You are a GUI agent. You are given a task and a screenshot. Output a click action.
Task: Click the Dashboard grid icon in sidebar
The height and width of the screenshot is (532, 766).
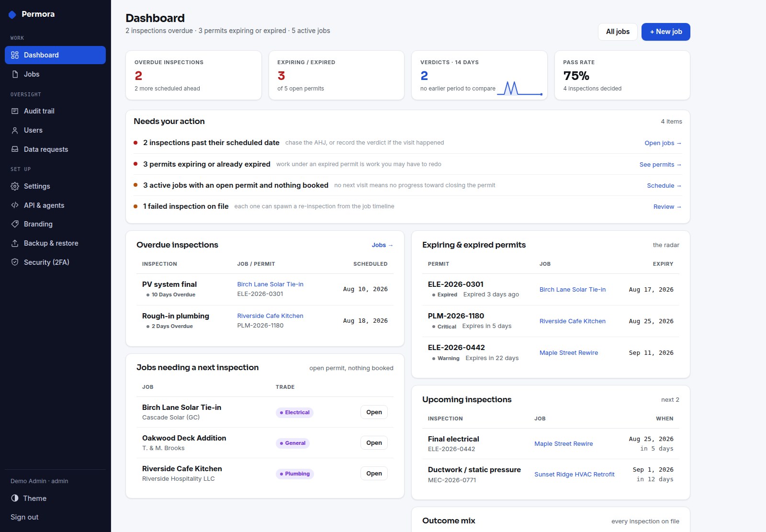(15, 55)
